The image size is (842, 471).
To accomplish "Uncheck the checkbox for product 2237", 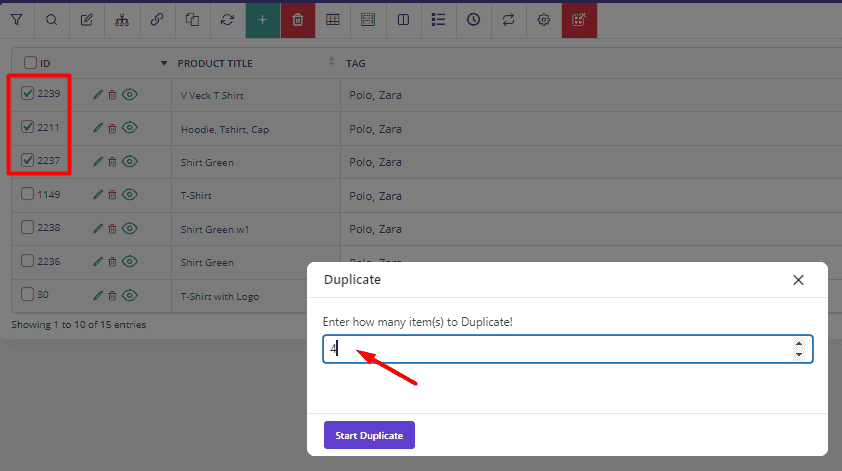I will click(x=27, y=160).
